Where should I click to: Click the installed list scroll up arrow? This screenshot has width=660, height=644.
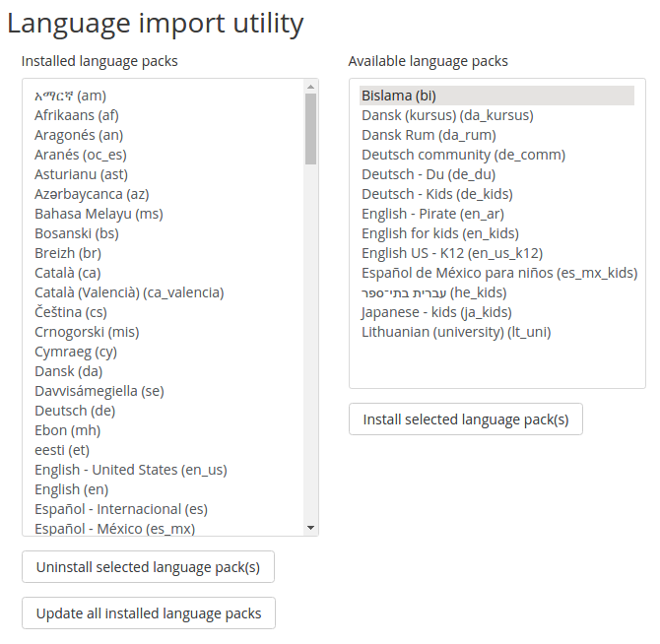pyautogui.click(x=310, y=87)
